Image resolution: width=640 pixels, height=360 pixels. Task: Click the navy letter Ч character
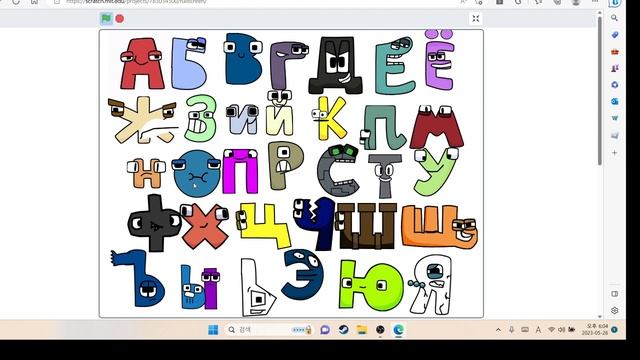tap(315, 223)
